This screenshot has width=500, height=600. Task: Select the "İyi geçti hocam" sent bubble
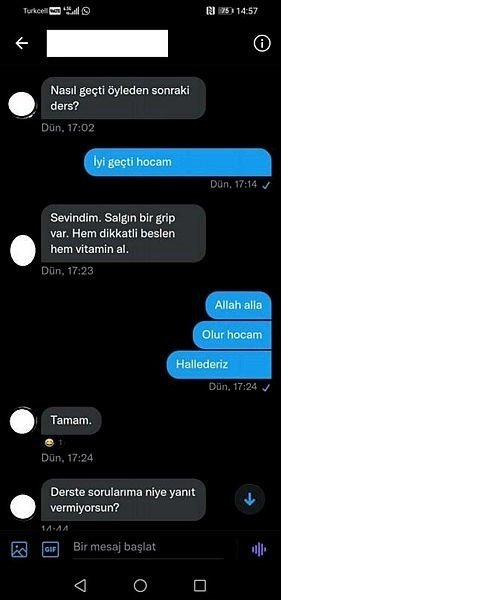click(178, 162)
